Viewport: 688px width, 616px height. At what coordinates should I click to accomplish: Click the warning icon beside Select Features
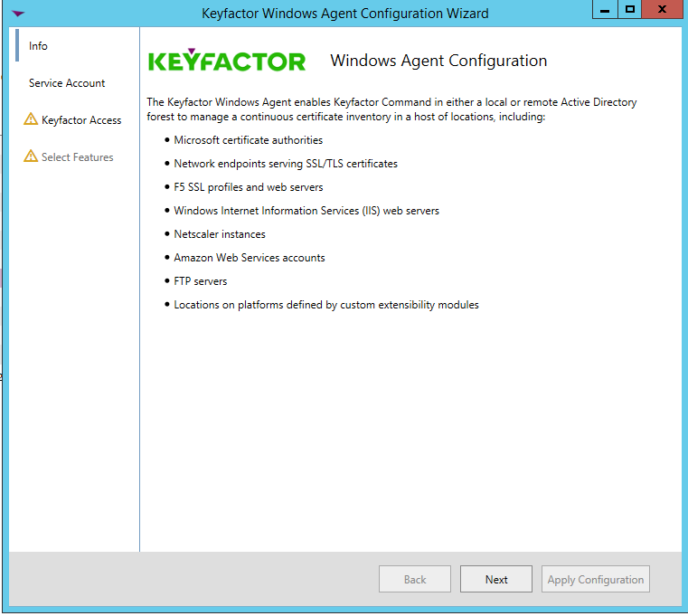[x=31, y=156]
